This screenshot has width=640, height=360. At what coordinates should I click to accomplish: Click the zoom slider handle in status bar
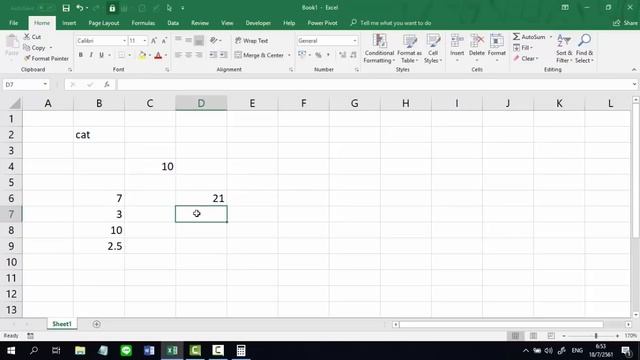click(x=596, y=336)
